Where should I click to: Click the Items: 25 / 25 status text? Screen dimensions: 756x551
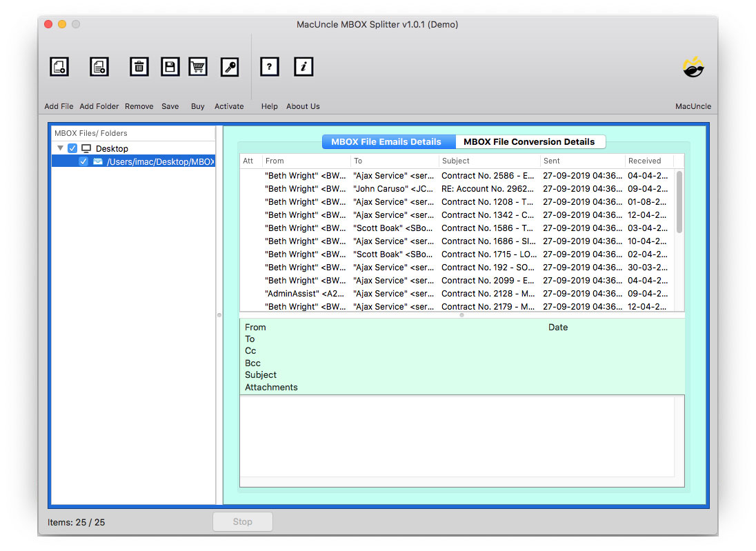pos(76,522)
